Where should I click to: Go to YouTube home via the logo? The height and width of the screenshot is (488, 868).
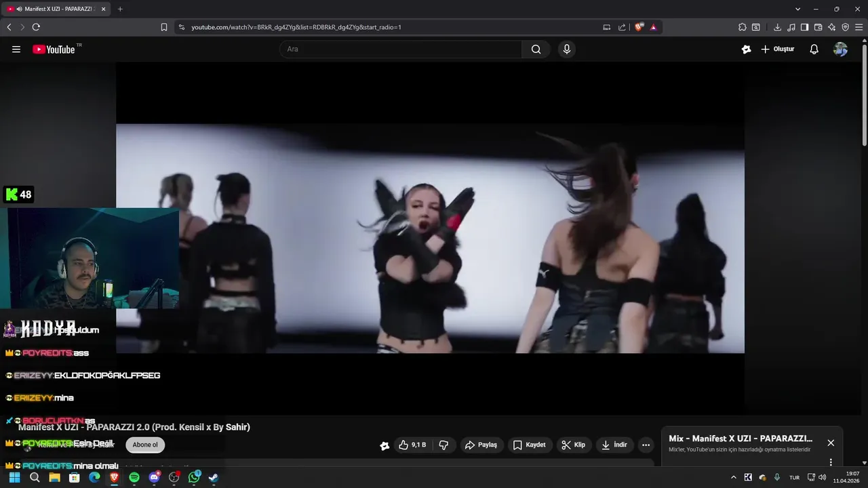point(54,49)
